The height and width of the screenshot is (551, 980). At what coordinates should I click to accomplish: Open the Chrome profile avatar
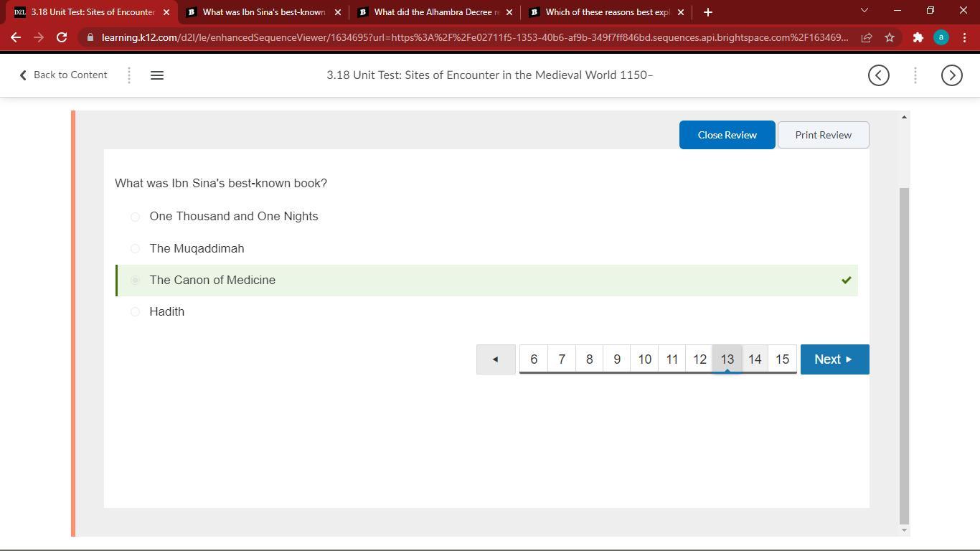[x=941, y=37]
